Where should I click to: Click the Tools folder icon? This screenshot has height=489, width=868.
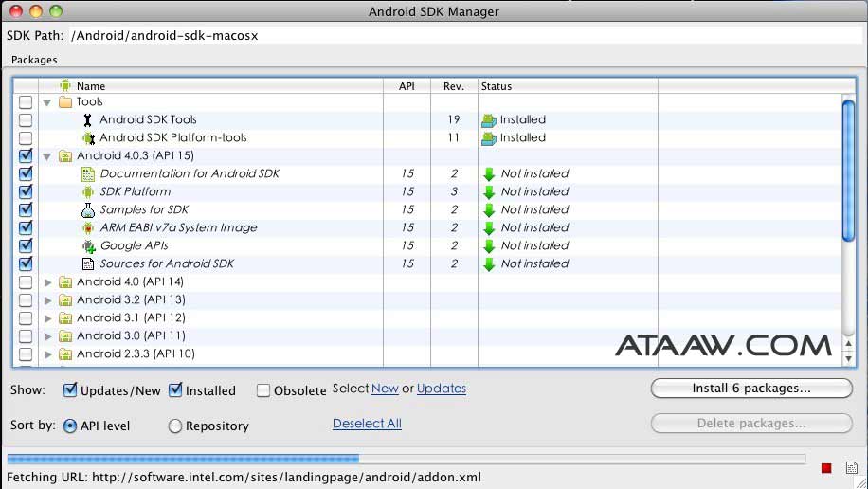pyautogui.click(x=65, y=102)
